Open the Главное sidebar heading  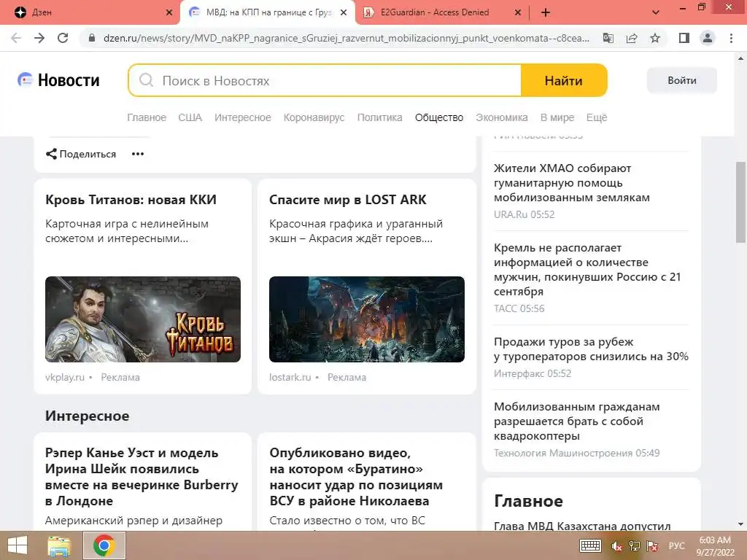(528, 501)
